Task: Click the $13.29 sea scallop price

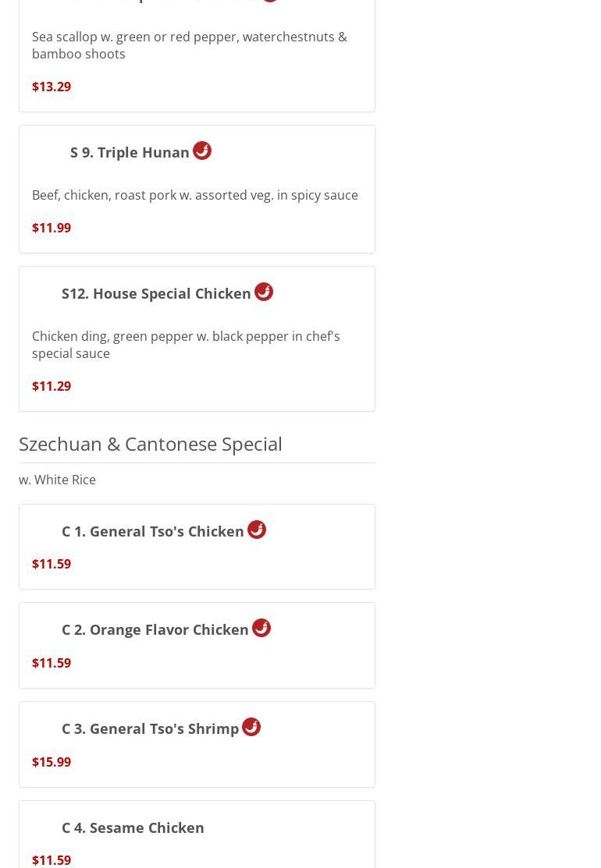Action: tap(52, 87)
